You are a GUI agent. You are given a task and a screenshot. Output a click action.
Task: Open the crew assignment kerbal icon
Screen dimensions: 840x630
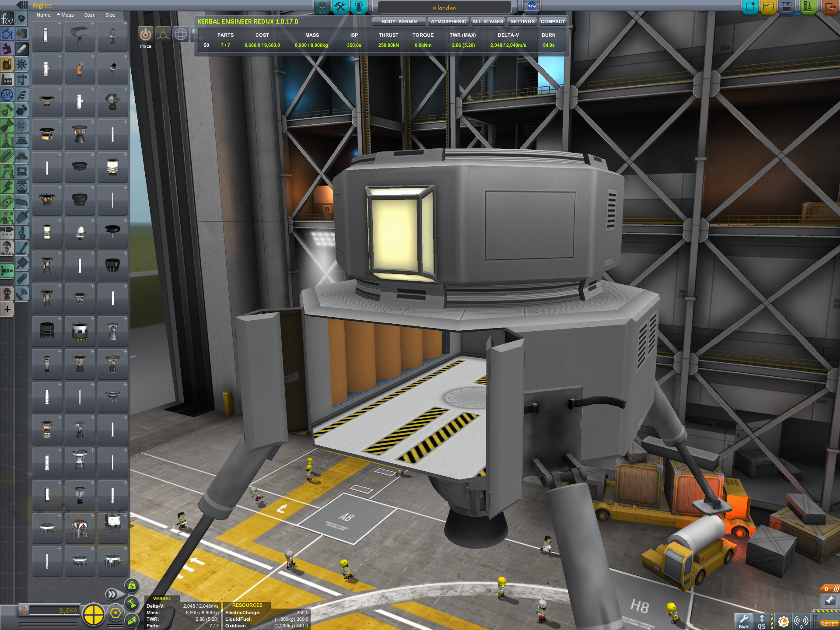[359, 7]
